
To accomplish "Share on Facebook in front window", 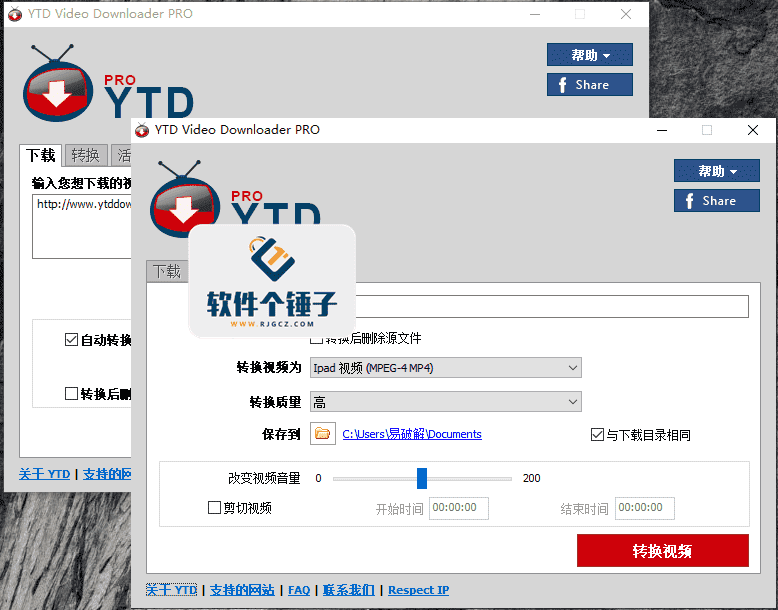I will pyautogui.click(x=716, y=201).
